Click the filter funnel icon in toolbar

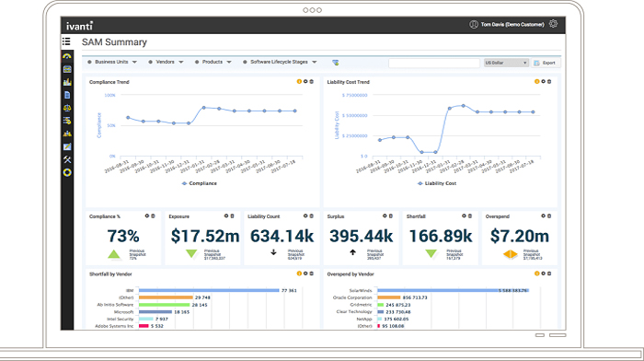[x=336, y=63]
